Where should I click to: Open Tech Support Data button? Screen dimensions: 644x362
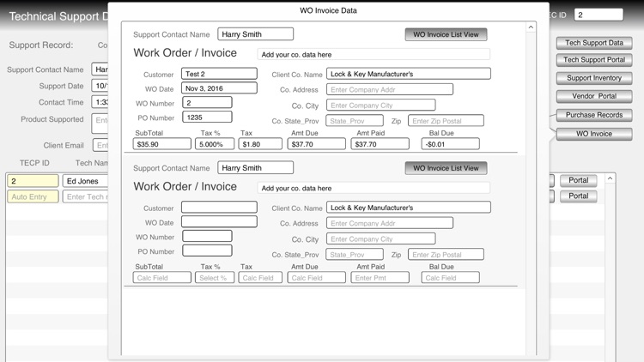coord(594,43)
